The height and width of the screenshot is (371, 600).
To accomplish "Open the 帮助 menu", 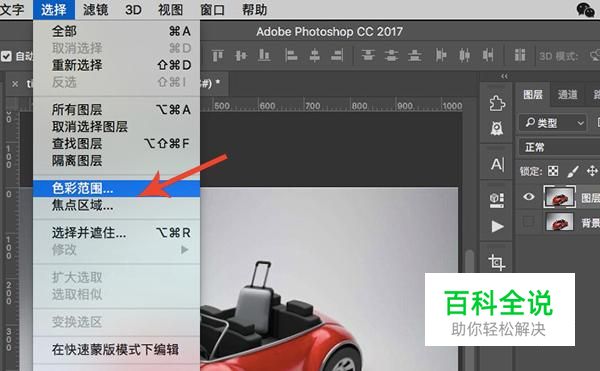I will (254, 9).
